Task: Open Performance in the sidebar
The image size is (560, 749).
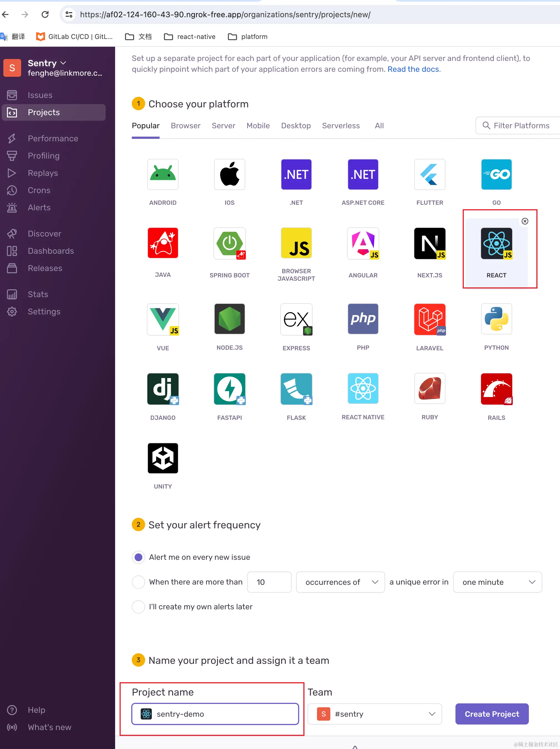Action: click(53, 139)
